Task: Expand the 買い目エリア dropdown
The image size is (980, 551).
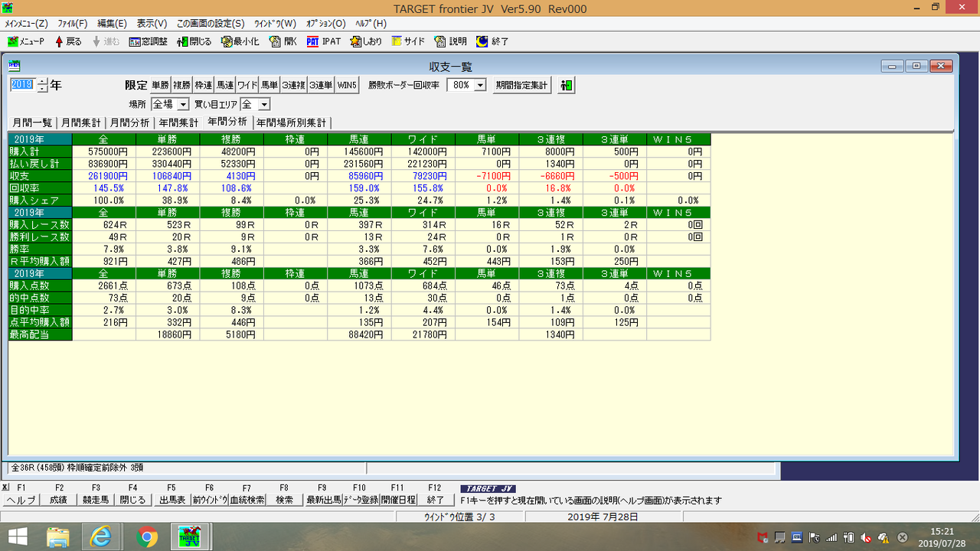Action: click(263, 104)
